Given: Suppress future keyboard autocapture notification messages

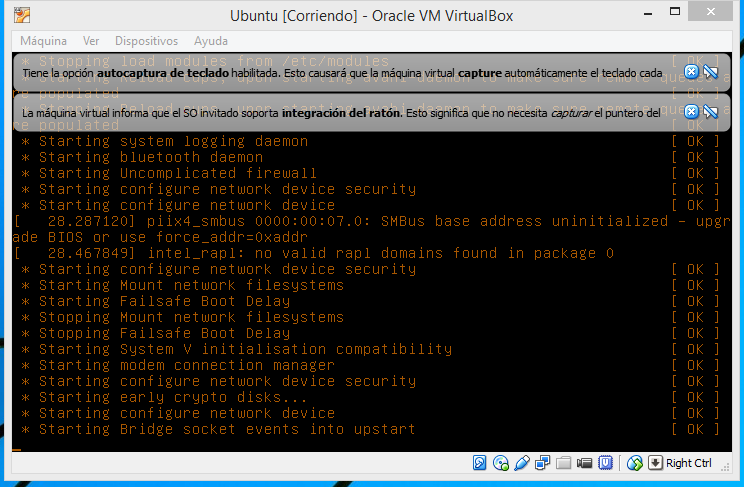Looking at the screenshot, I should point(710,72).
